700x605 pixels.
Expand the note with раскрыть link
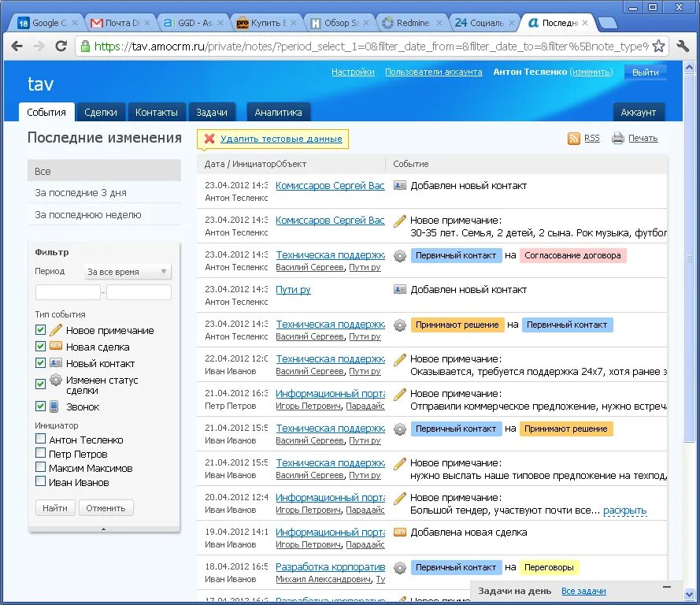click(x=624, y=510)
